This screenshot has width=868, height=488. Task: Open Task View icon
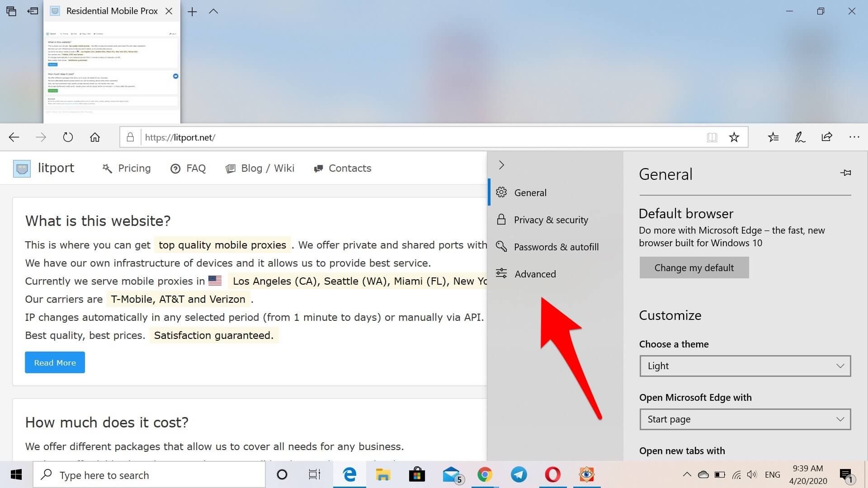[x=315, y=475]
